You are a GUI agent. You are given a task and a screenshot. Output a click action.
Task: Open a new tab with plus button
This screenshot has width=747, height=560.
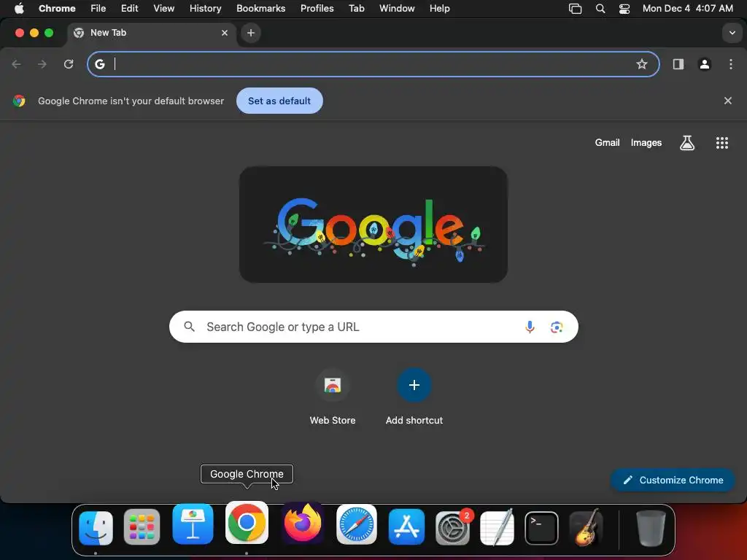point(251,33)
